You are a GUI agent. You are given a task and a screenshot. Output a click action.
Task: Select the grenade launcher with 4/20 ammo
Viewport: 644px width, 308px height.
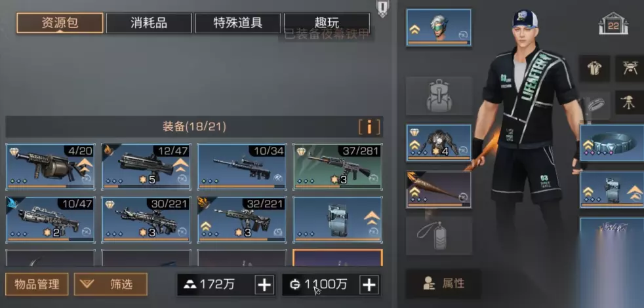(x=50, y=166)
